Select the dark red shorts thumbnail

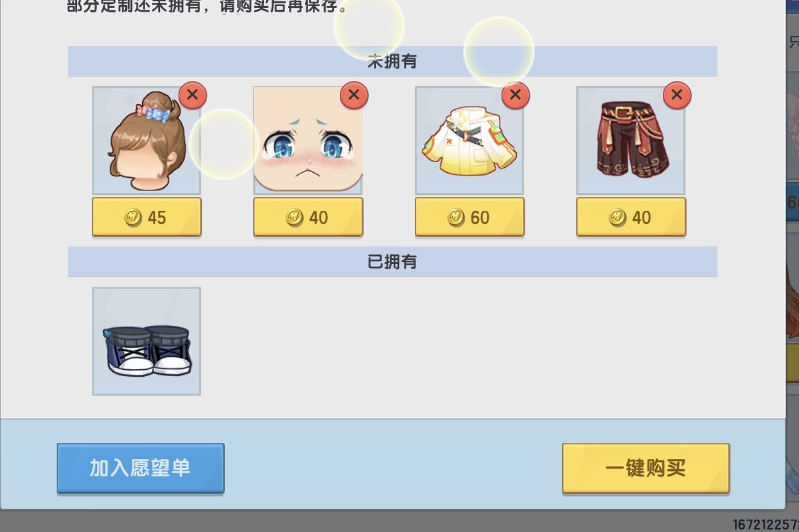click(631, 141)
